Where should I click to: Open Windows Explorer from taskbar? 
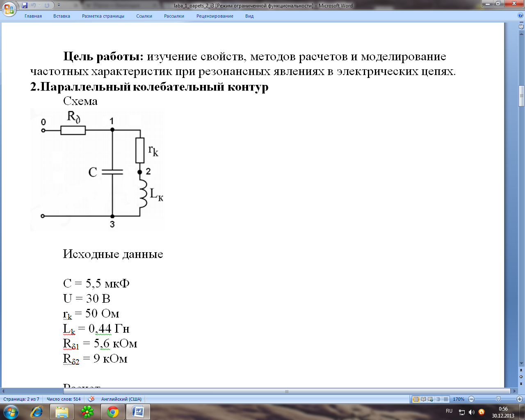(x=62, y=412)
